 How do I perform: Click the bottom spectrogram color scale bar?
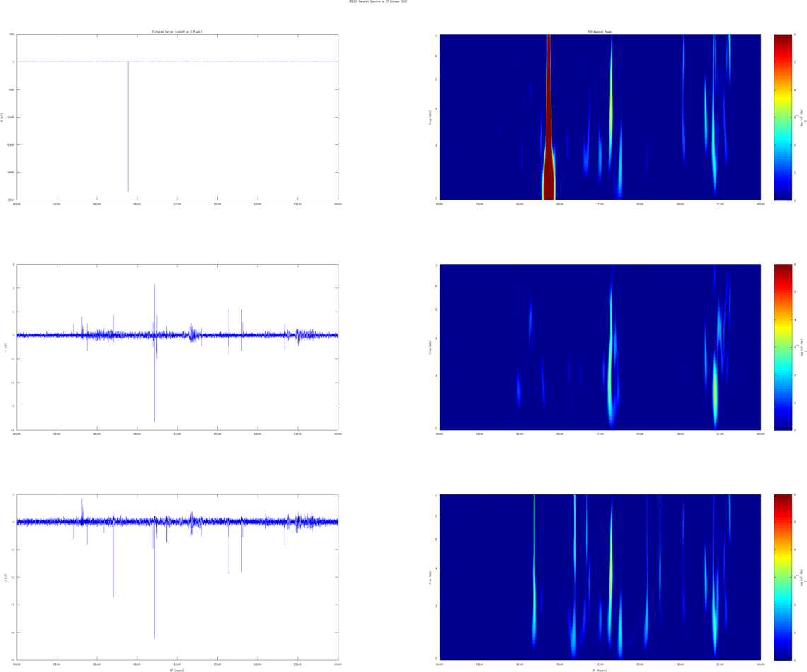[x=783, y=577]
